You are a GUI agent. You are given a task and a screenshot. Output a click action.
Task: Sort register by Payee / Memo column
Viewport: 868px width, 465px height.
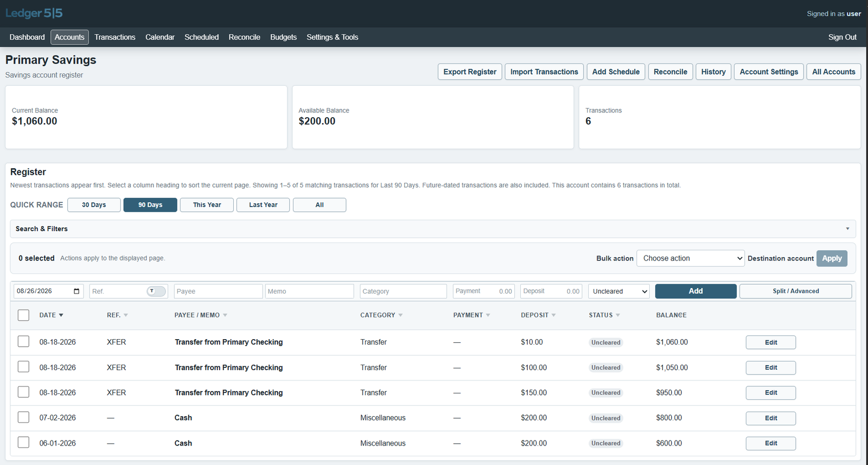(201, 315)
